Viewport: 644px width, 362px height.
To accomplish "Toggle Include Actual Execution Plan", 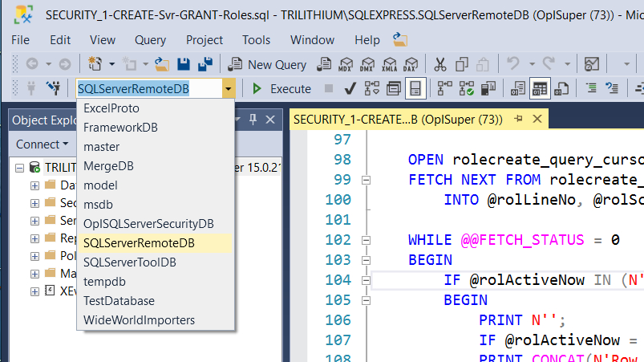I will [x=444, y=89].
